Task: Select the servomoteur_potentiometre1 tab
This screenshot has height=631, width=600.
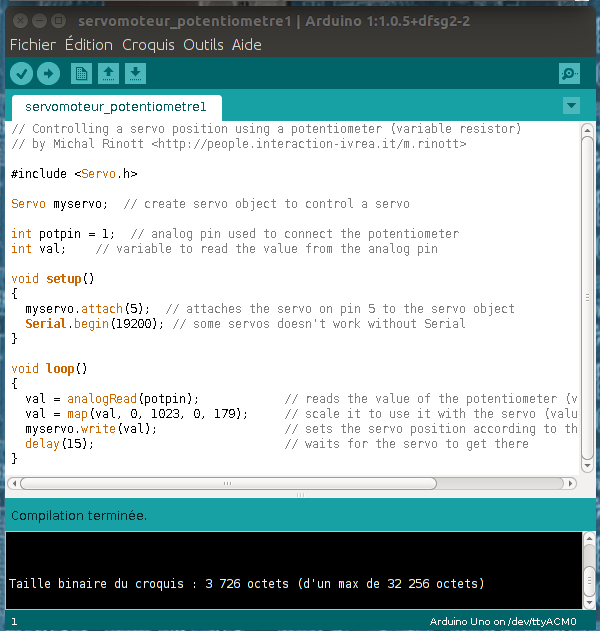Action: pos(115,107)
